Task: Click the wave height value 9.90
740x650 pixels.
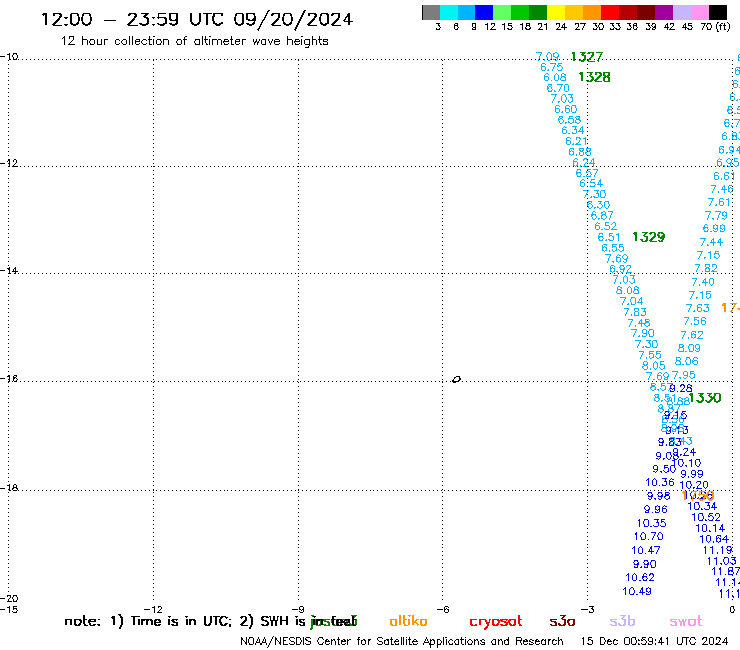Action: pos(645,564)
